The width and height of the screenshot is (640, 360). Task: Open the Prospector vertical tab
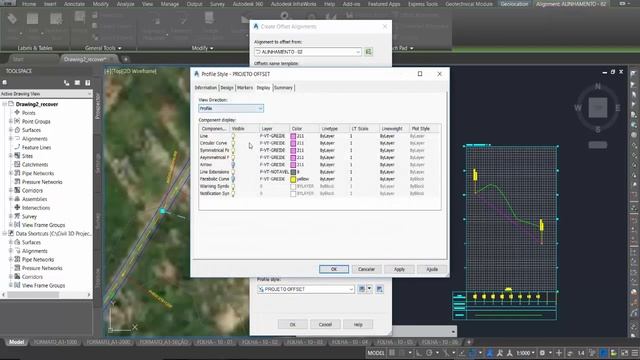(x=98, y=106)
